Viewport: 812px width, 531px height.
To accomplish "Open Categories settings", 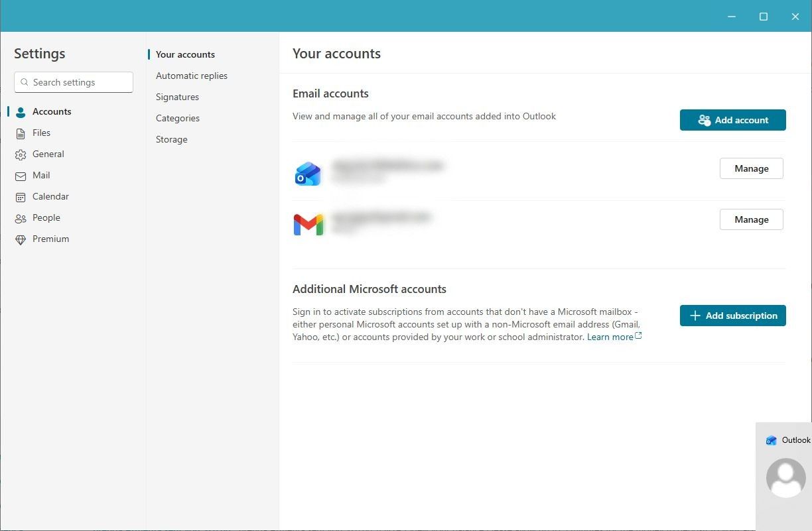I will (178, 118).
